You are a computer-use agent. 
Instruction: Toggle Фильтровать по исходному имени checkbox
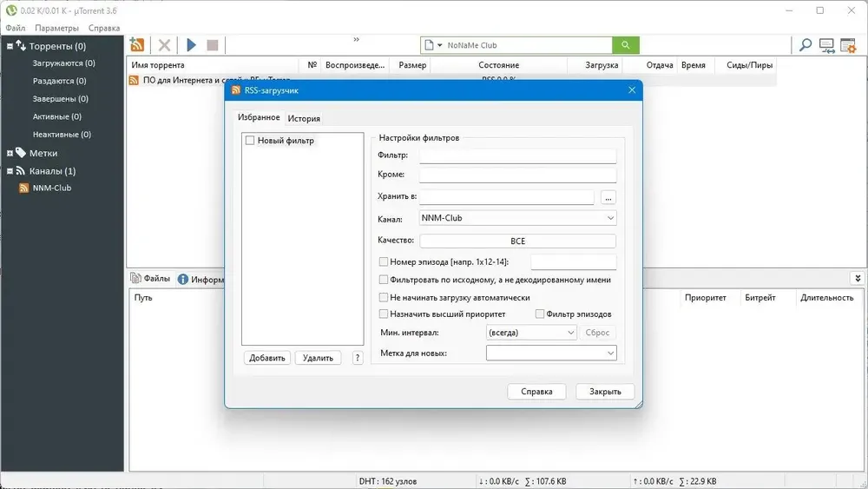click(x=383, y=280)
